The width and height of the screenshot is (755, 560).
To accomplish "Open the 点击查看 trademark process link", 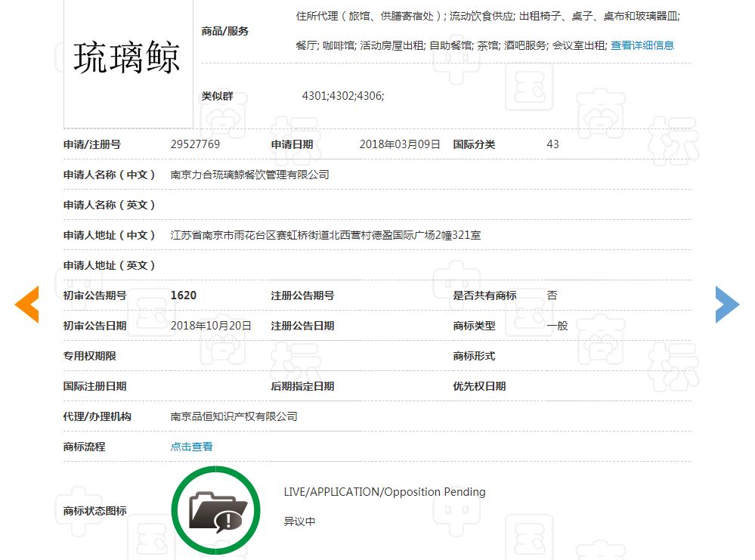I will coord(191,447).
